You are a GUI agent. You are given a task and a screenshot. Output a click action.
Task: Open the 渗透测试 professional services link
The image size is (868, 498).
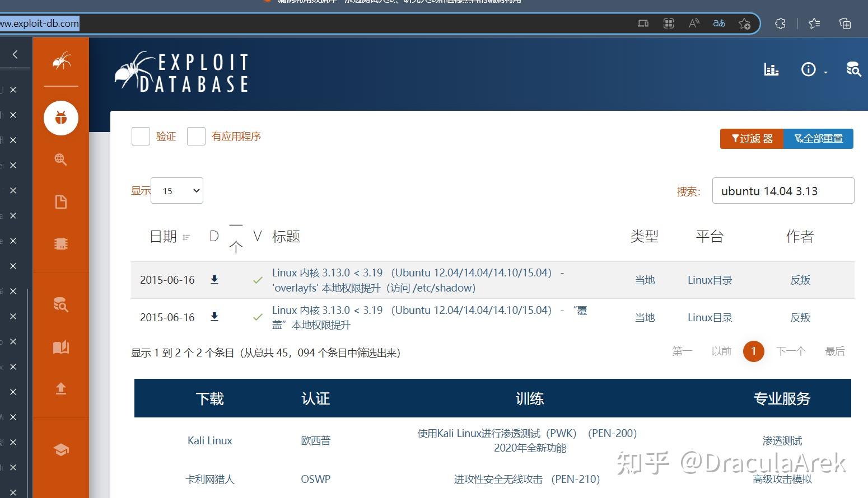tap(782, 441)
